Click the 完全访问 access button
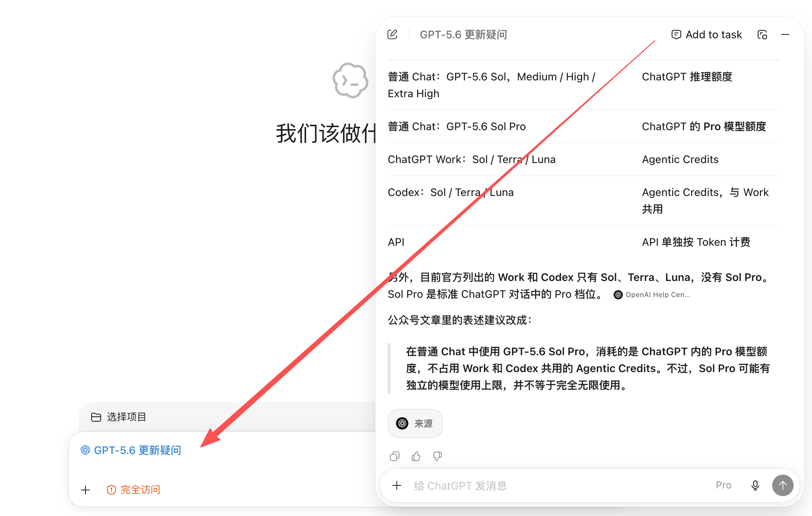The height and width of the screenshot is (516, 812). tap(133, 490)
